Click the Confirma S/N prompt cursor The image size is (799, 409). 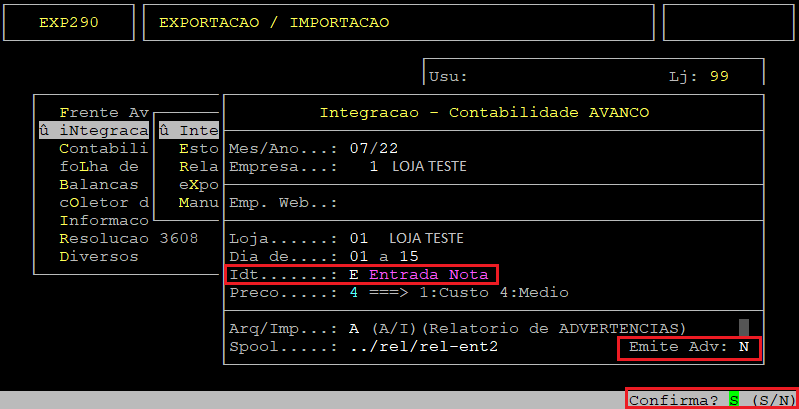tap(733, 399)
